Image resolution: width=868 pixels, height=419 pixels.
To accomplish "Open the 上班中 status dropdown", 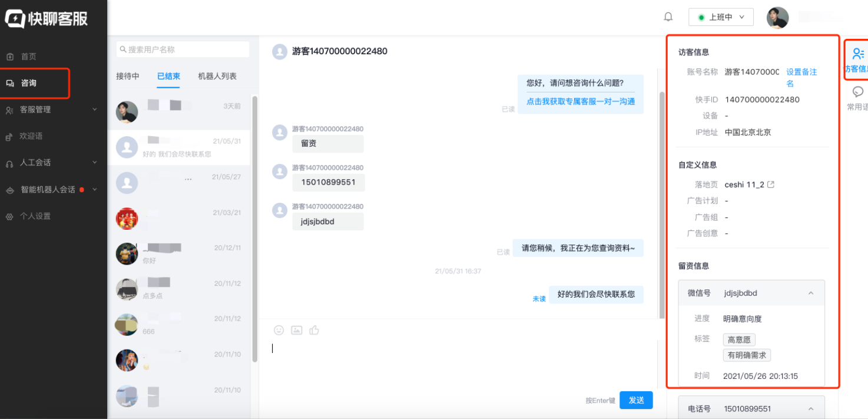I will (x=721, y=17).
